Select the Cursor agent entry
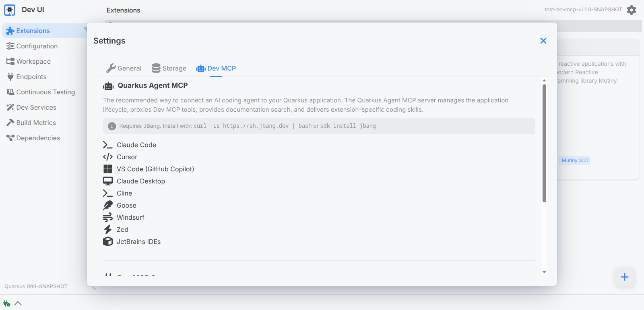The width and height of the screenshot is (644, 310). [x=120, y=157]
